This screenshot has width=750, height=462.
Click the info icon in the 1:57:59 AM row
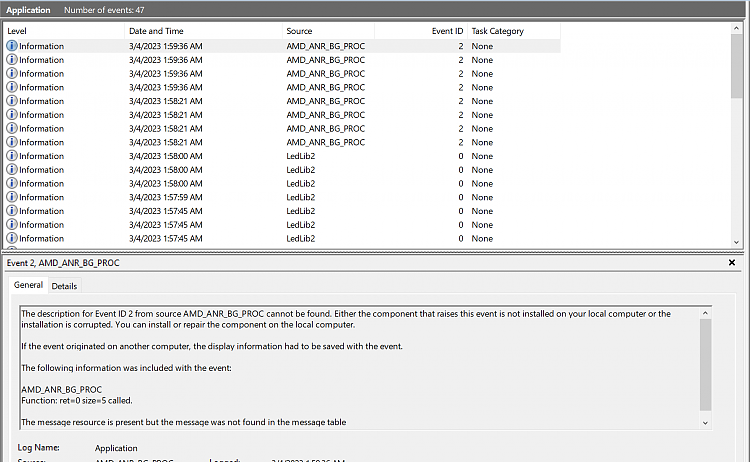11,197
